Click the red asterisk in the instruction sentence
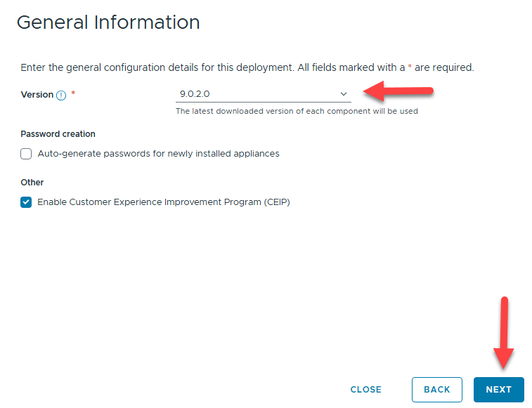Screen dimensions: 532x408 (x=410, y=67)
